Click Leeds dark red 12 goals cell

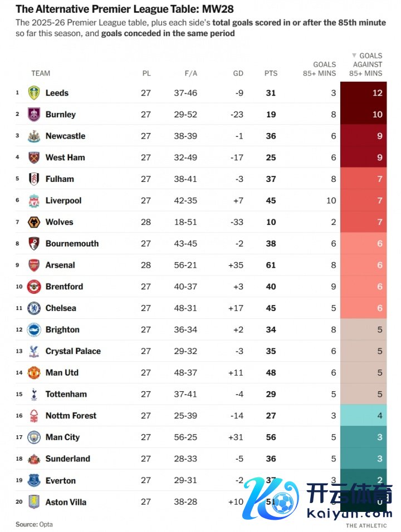(363, 93)
